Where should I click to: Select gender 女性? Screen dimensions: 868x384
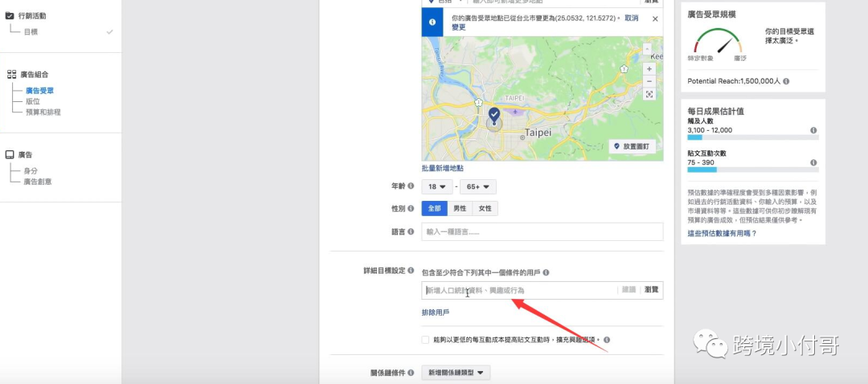(x=485, y=209)
